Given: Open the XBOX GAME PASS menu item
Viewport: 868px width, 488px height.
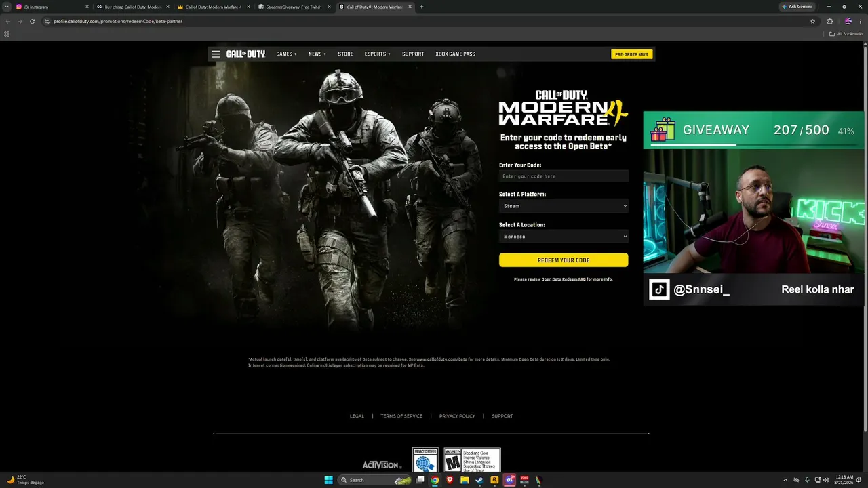Looking at the screenshot, I should pos(455,54).
